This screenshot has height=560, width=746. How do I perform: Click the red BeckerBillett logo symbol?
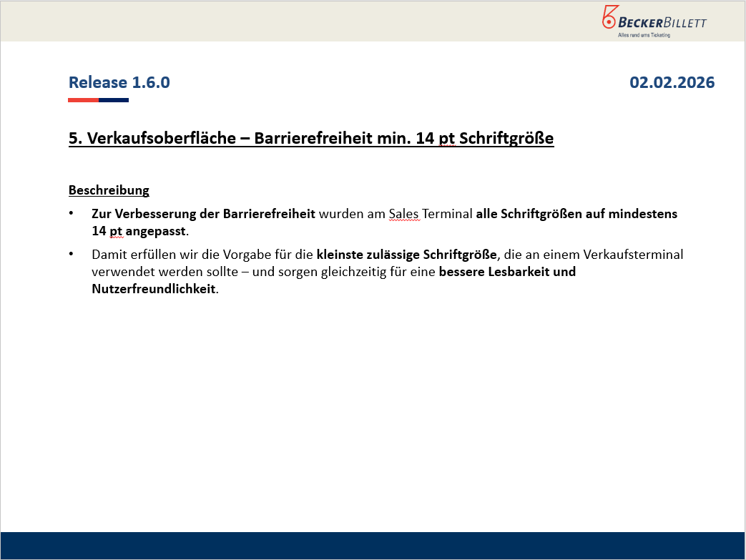click(x=609, y=18)
